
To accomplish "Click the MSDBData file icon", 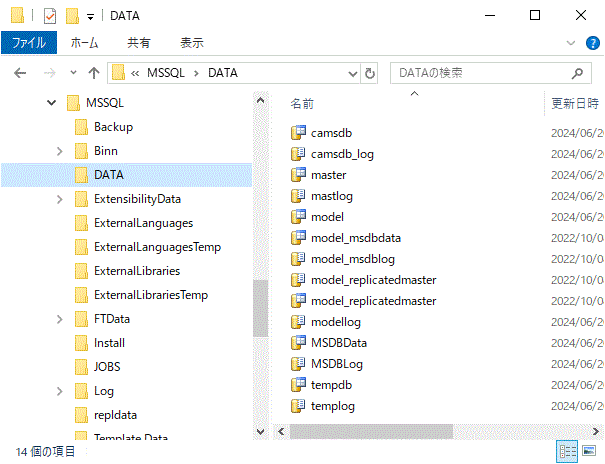I will [298, 343].
